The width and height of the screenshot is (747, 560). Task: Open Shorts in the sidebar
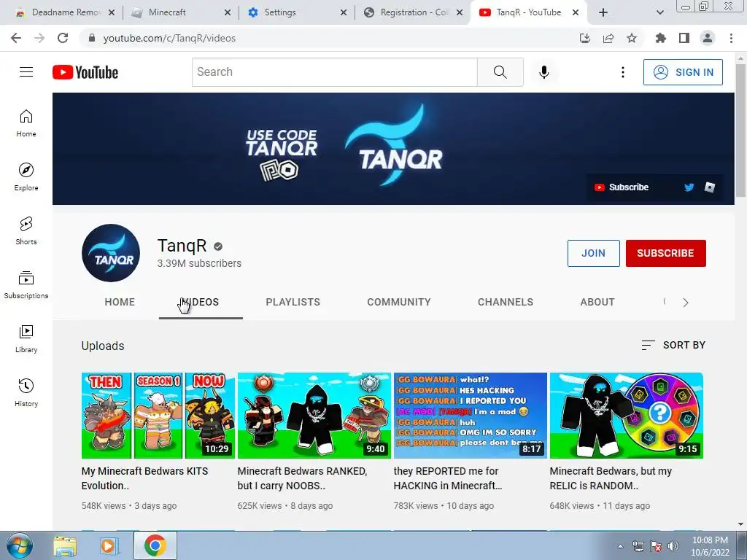[26, 230]
